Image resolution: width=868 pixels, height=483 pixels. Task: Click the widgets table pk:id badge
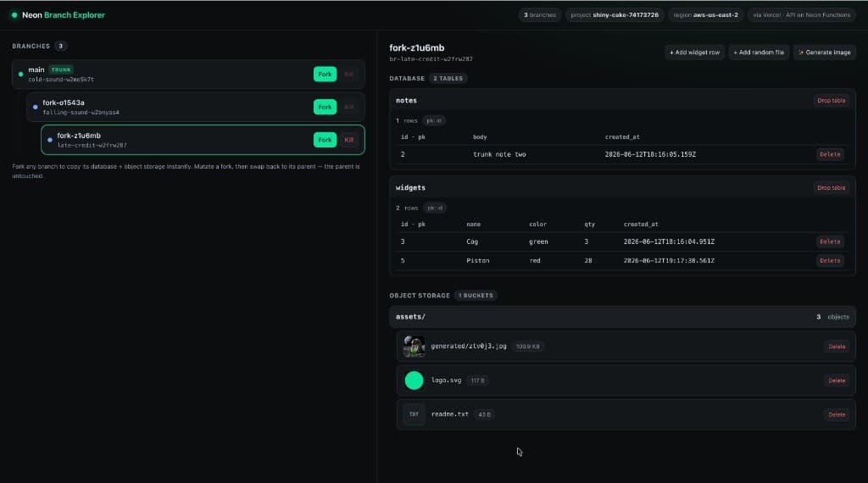435,208
